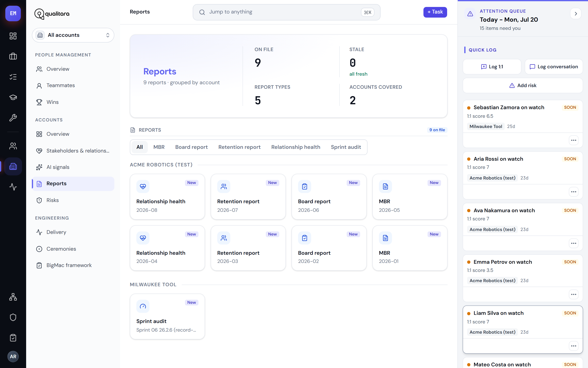Click the MBR 2026-05 document icon
Viewport: 588px width, 368px height.
point(385,186)
